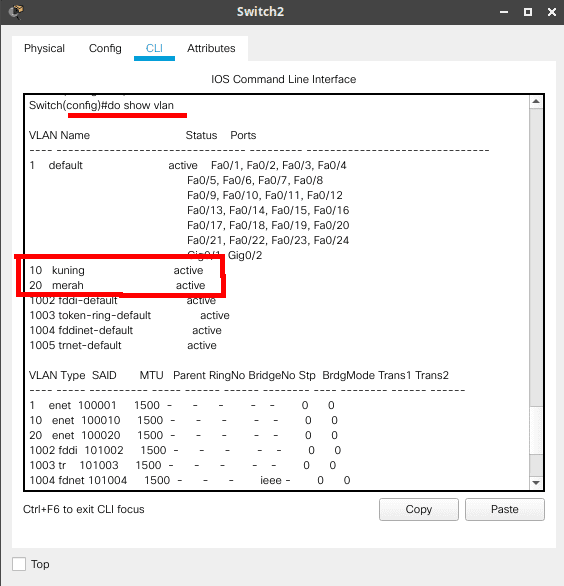
Task: Click the 'Ctrl+F6 to exit CLI focus' hint
Action: 84,509
